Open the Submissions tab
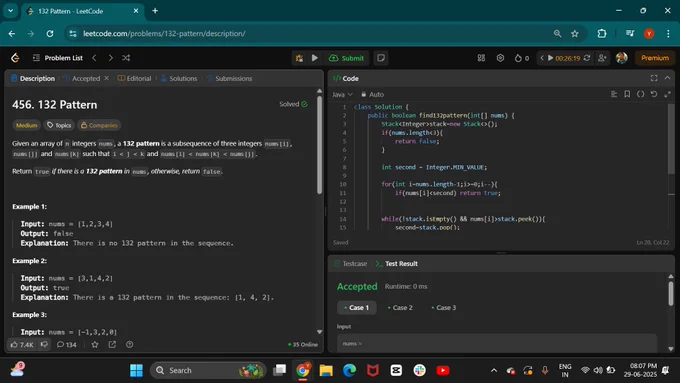The image size is (680, 383). pyautogui.click(x=229, y=79)
